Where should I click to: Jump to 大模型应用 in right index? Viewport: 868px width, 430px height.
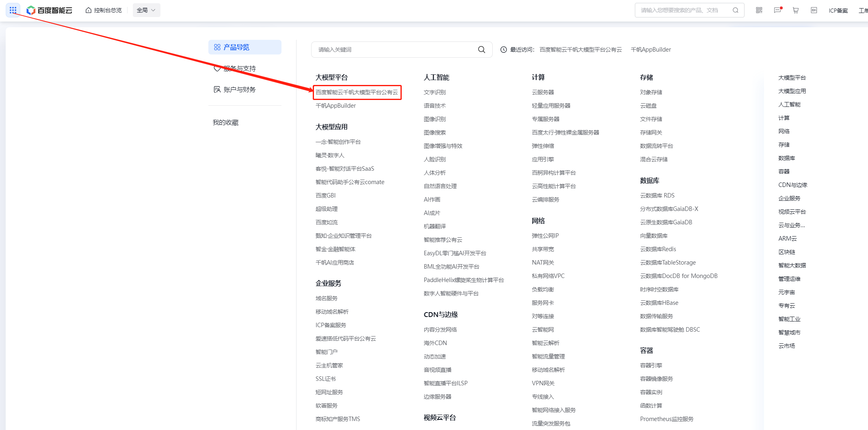tap(792, 91)
